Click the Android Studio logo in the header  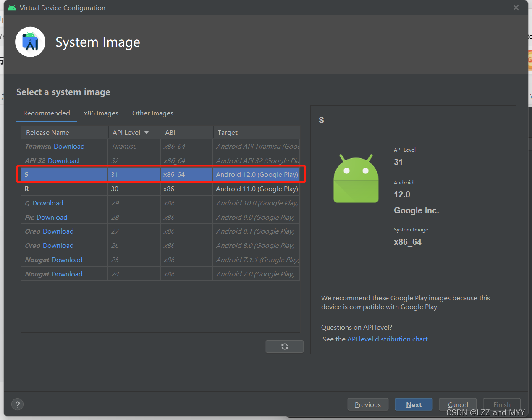coord(30,42)
